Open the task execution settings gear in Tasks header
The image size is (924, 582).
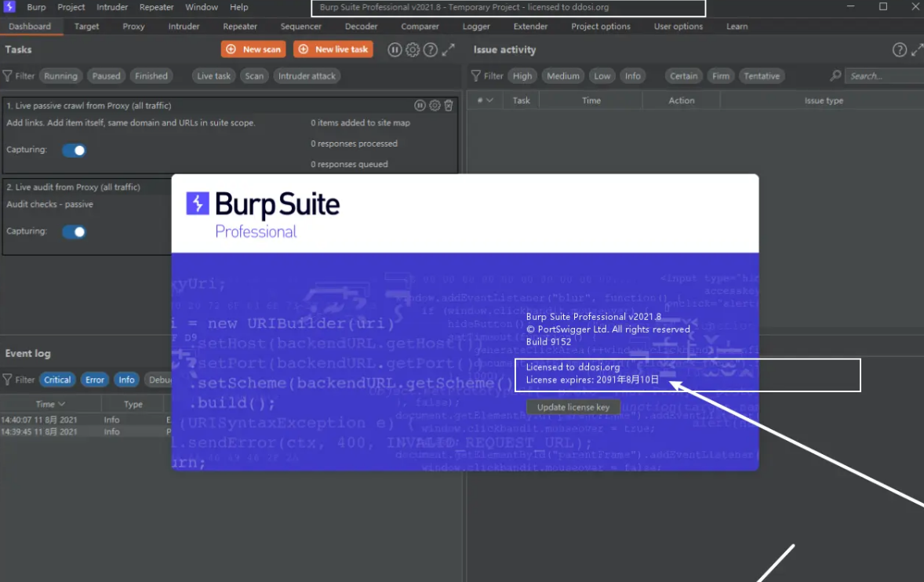[x=413, y=50]
